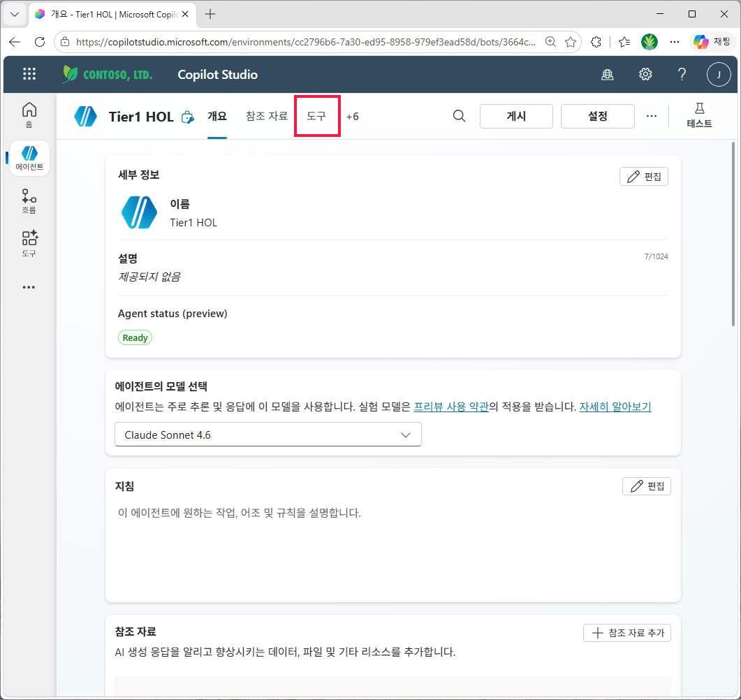741x700 pixels.
Task: Click the 7/1024 character counter
Action: point(656,256)
